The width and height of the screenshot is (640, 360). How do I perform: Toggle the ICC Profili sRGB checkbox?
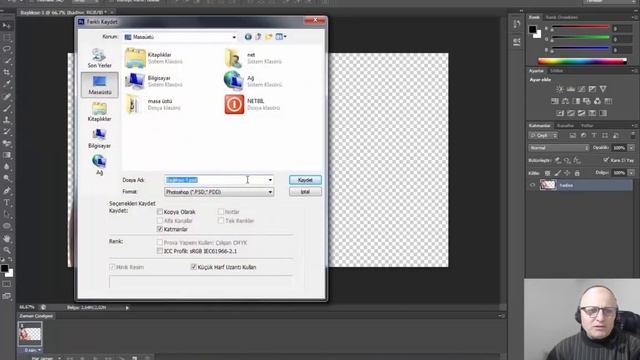pos(160,251)
